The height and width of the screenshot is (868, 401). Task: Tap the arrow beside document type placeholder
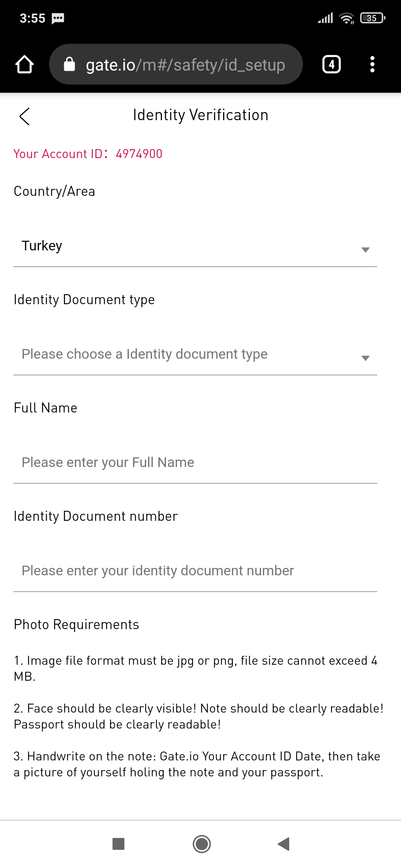pos(365,358)
